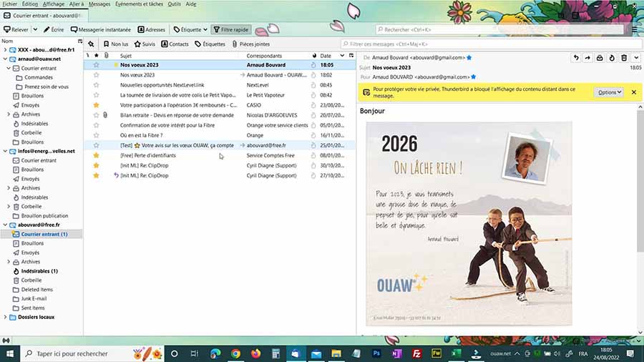Click the reply arrow in message header
Image resolution: width=644 pixels, height=362 pixels.
tap(576, 57)
